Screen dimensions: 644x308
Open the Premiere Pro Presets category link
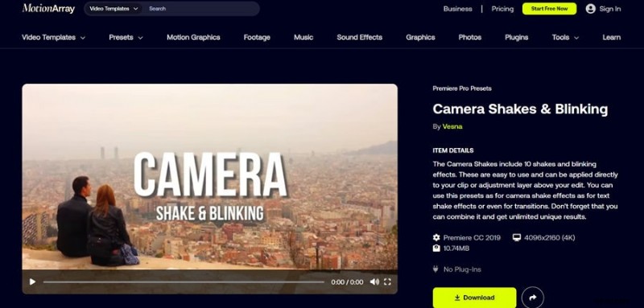coord(462,88)
